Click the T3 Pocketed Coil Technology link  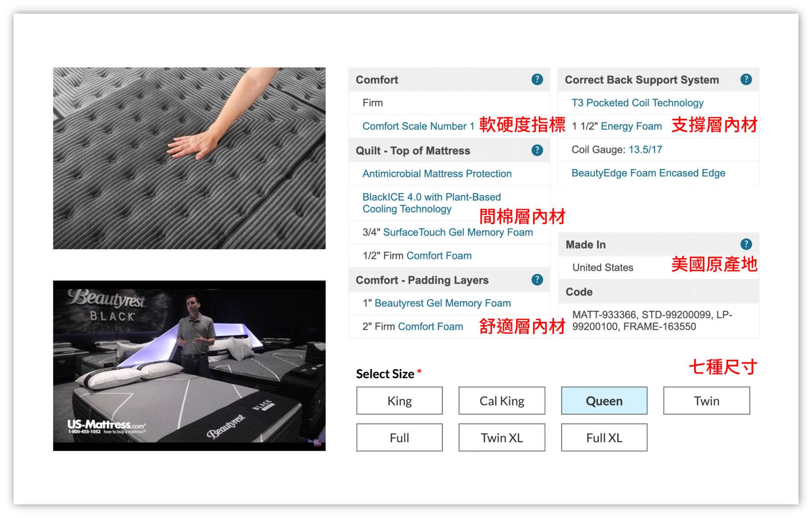[x=637, y=103]
